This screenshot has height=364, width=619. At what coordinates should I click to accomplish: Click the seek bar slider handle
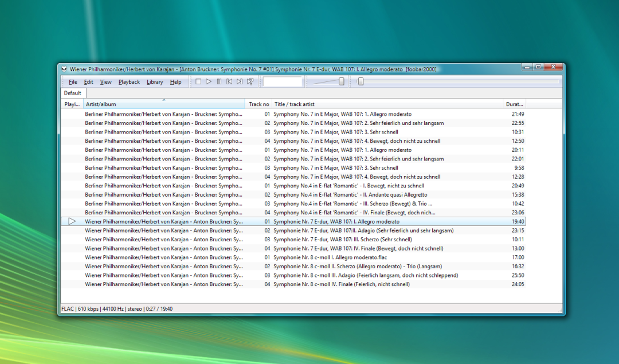pos(361,81)
